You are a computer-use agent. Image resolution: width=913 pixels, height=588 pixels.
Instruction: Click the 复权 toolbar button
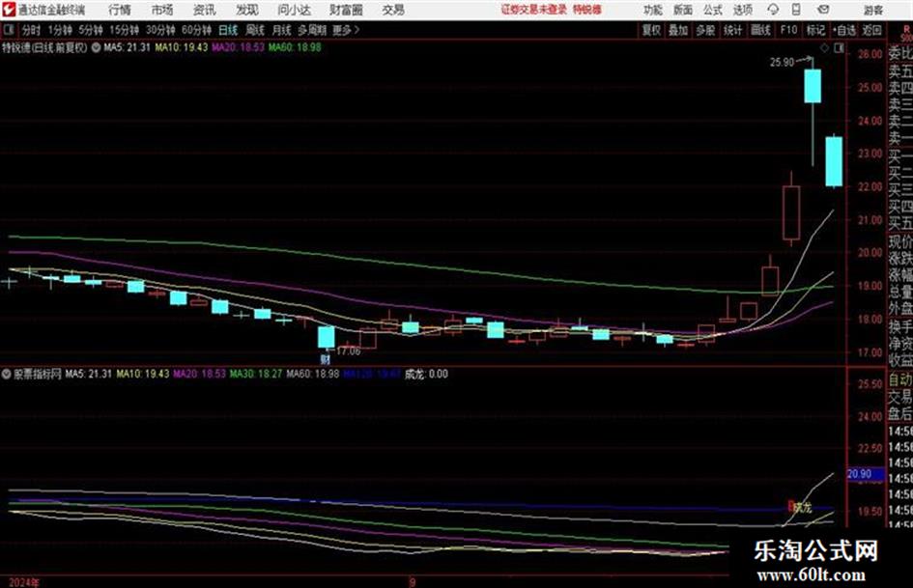tap(651, 30)
